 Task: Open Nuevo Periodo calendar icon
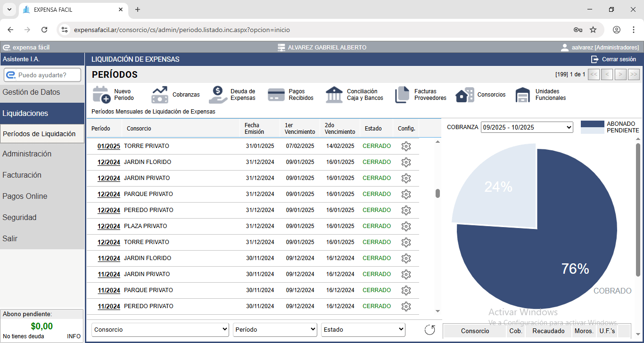(101, 95)
